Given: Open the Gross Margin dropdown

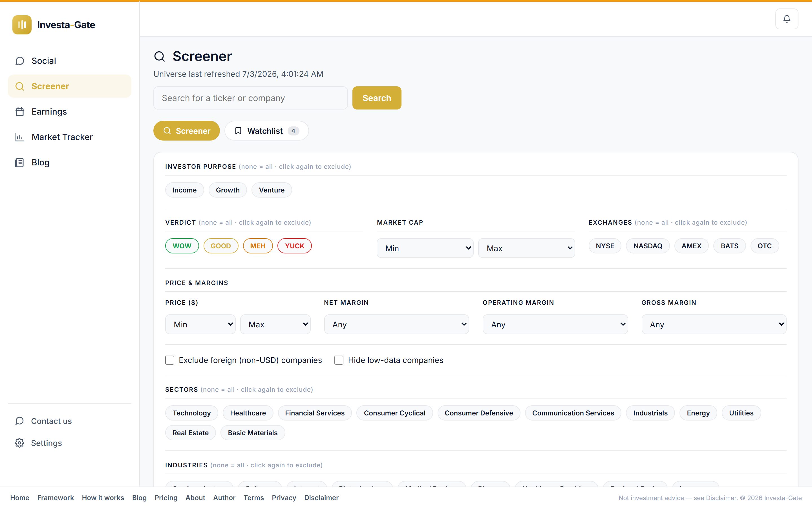Looking at the screenshot, I should [714, 324].
